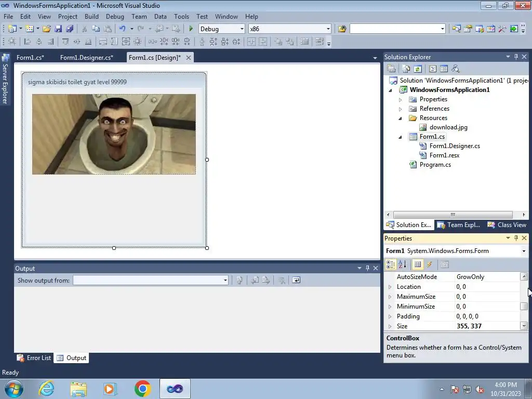
Task: Open the Debug configuration dropdown
Action: tap(242, 29)
